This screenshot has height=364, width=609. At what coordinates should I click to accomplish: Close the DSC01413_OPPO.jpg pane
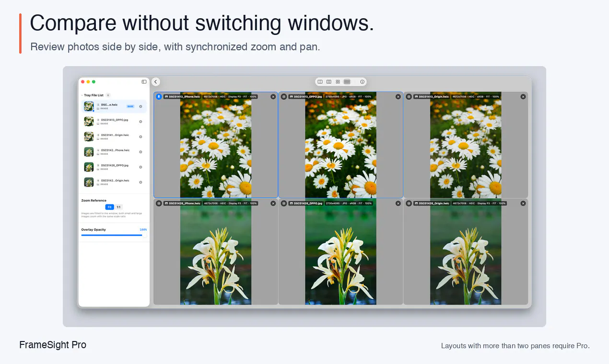tap(398, 97)
